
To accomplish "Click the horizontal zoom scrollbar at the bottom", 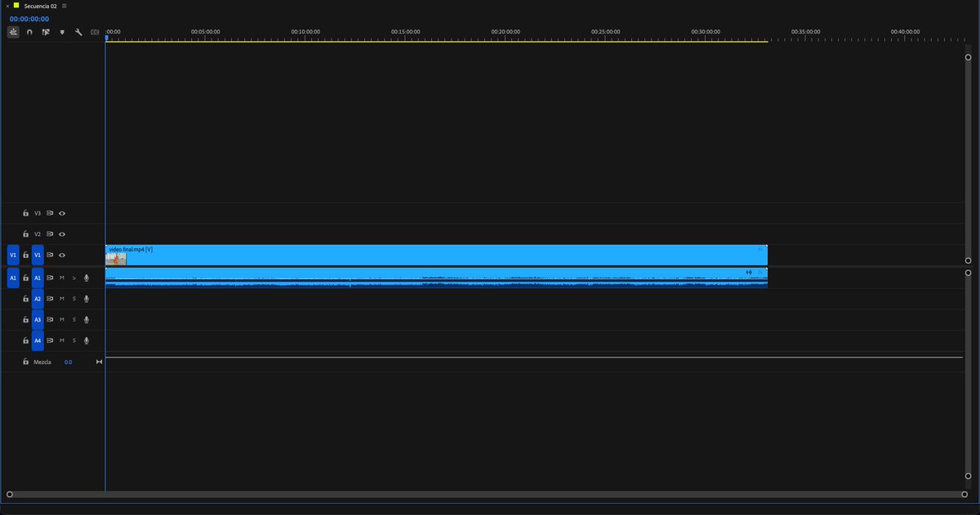I will click(488, 494).
